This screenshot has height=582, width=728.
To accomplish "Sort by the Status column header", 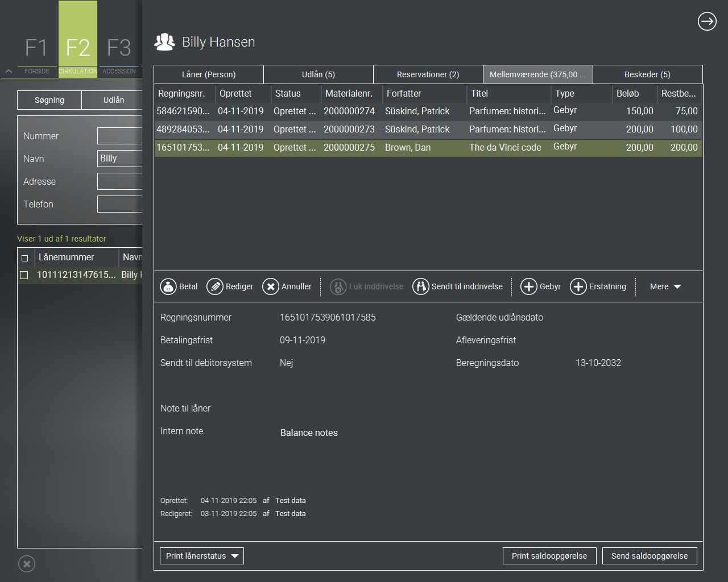I will (x=296, y=93).
